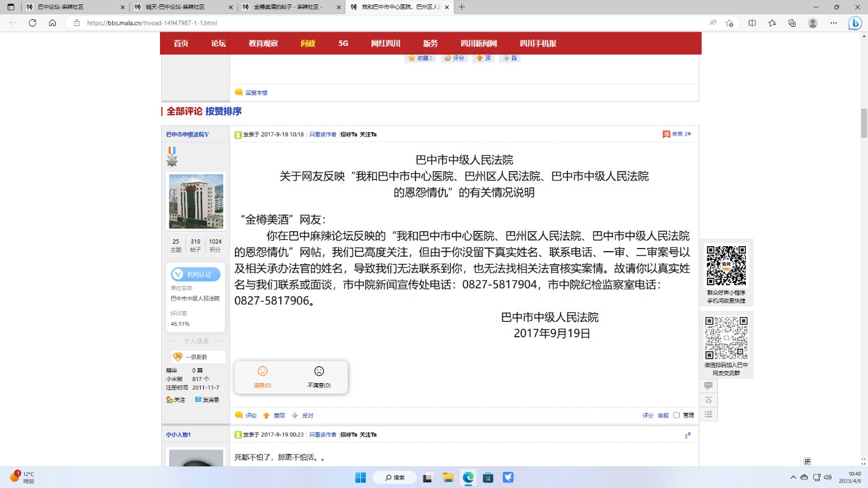Select 按赞排序 sorting option
The width and height of the screenshot is (868, 488).
pyautogui.click(x=224, y=112)
